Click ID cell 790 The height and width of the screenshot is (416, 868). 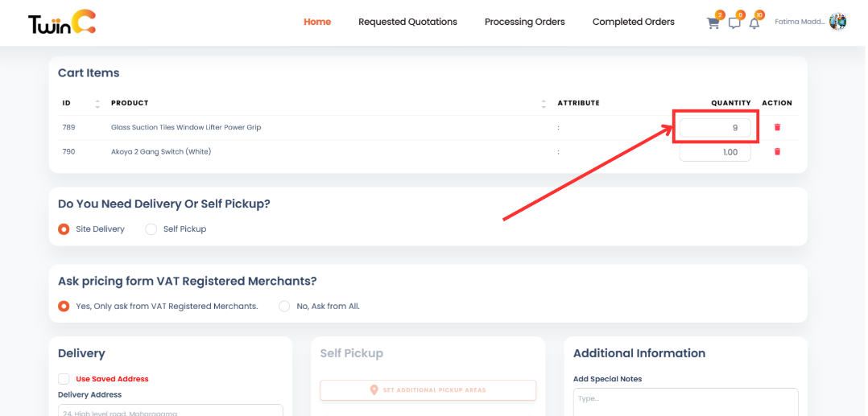[x=68, y=151]
